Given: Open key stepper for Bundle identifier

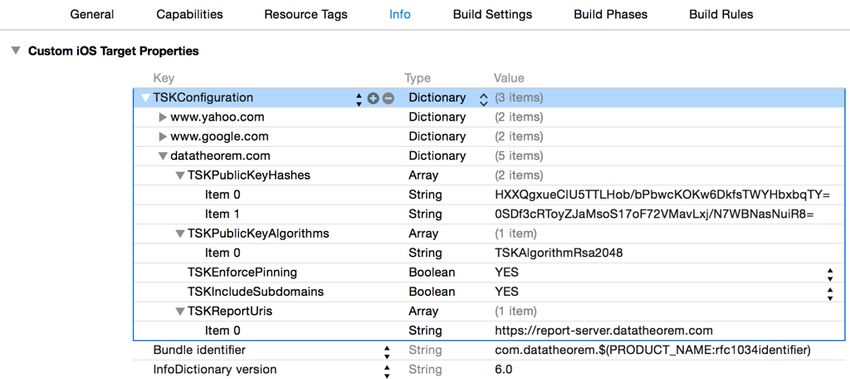Looking at the screenshot, I should click(x=387, y=351).
